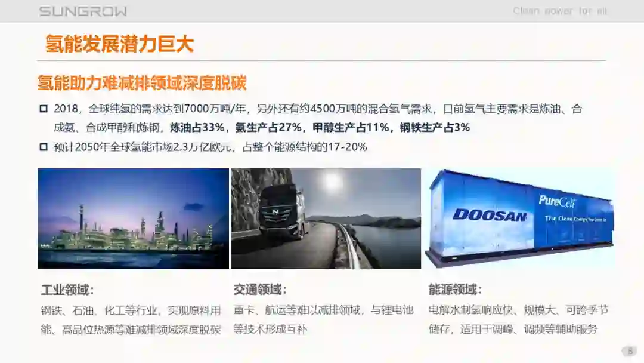Viewport: 644px width, 363px height.
Task: Click the sun in truck photo
Action: [332, 181]
